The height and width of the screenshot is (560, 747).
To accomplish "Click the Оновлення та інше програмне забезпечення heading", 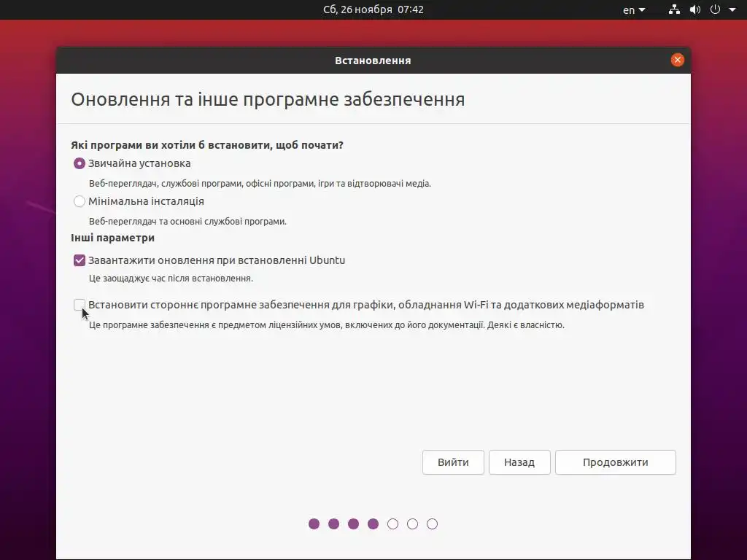I will [268, 99].
